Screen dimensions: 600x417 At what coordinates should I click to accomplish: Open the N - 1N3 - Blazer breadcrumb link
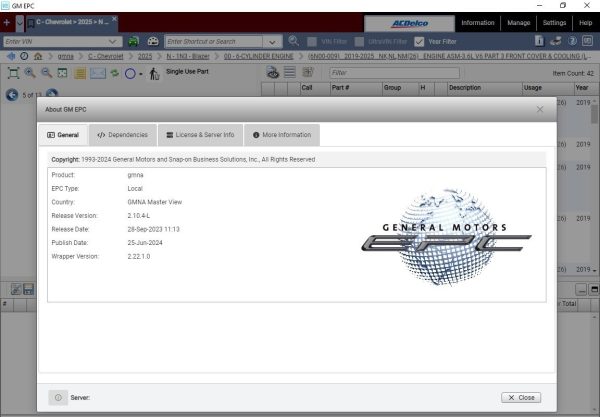point(188,56)
